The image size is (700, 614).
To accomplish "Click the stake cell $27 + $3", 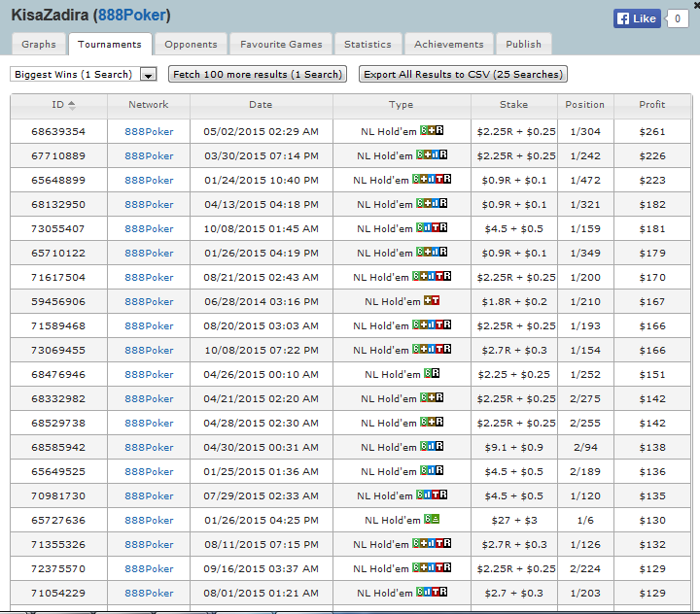I will pyautogui.click(x=514, y=521).
